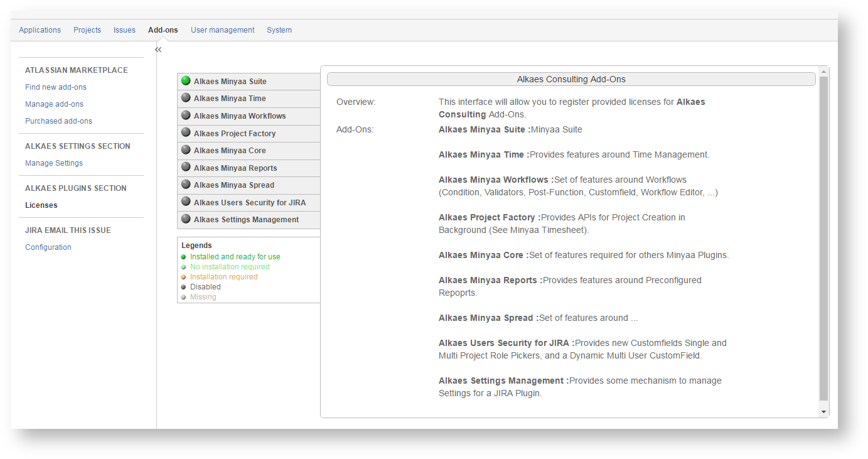Image resolution: width=868 pixels, height=459 pixels.
Task: Collapse the sidebar with double-chevron icon
Action: point(158,50)
